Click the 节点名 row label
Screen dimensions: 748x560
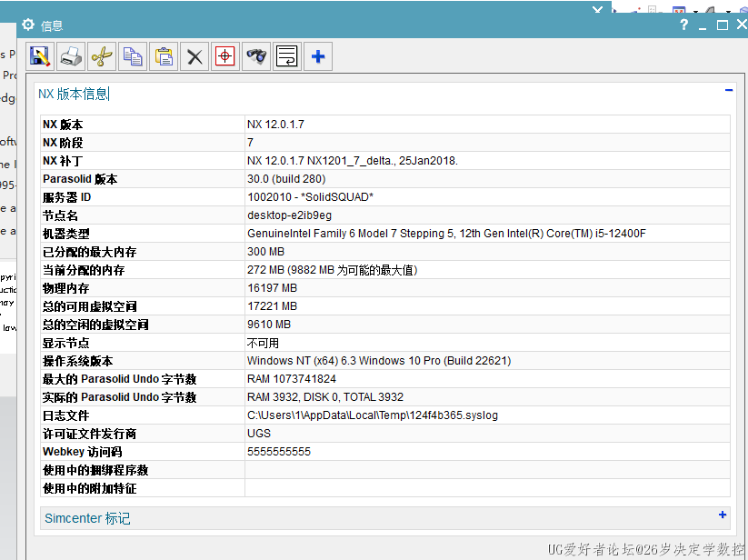point(60,215)
